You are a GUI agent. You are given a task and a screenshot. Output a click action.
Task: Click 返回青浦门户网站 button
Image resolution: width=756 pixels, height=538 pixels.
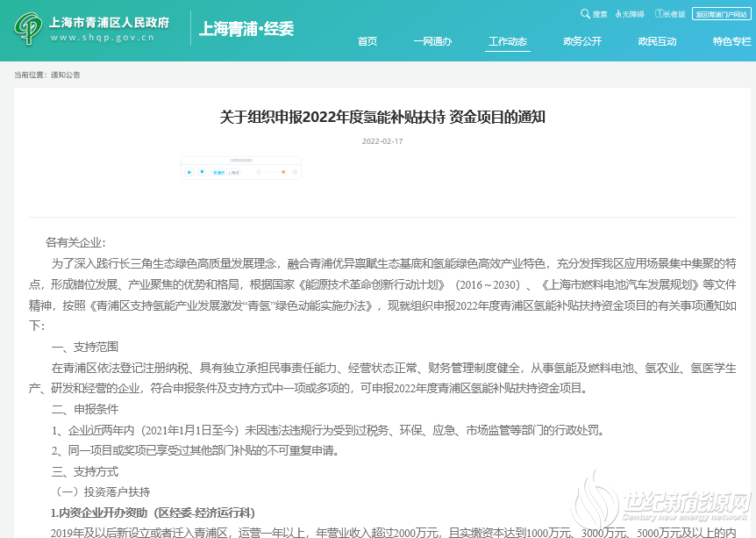722,14
